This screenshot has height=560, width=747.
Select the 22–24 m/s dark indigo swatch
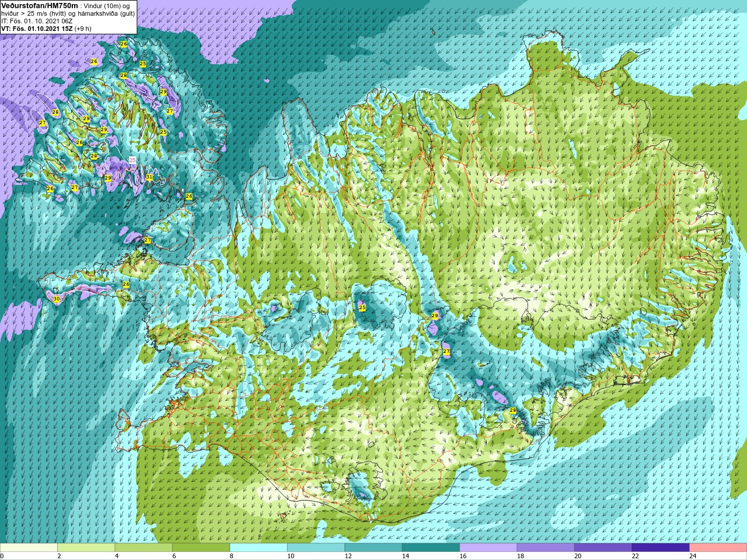tap(661, 548)
